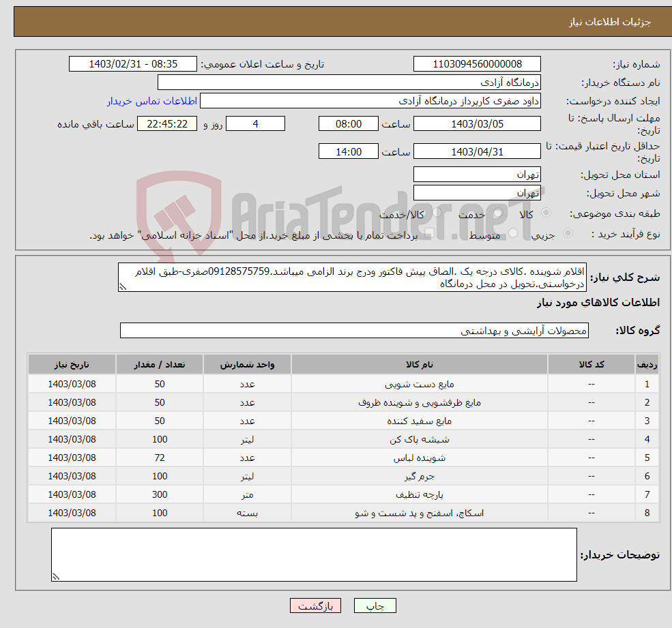Click the اسکاچ، اسفنج و پد item name
This screenshot has height=628, width=672.
click(x=419, y=513)
